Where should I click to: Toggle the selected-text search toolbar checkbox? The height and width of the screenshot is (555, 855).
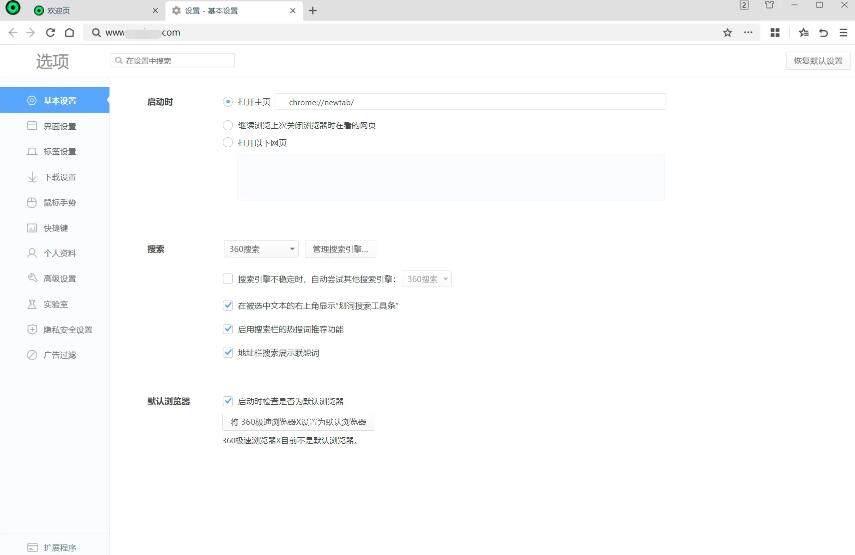click(228, 305)
